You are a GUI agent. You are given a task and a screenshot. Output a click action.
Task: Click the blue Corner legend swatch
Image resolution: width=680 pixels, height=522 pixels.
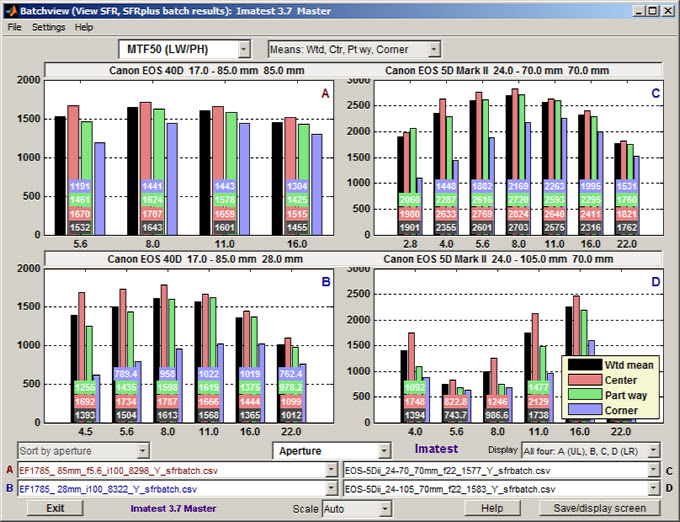point(585,410)
